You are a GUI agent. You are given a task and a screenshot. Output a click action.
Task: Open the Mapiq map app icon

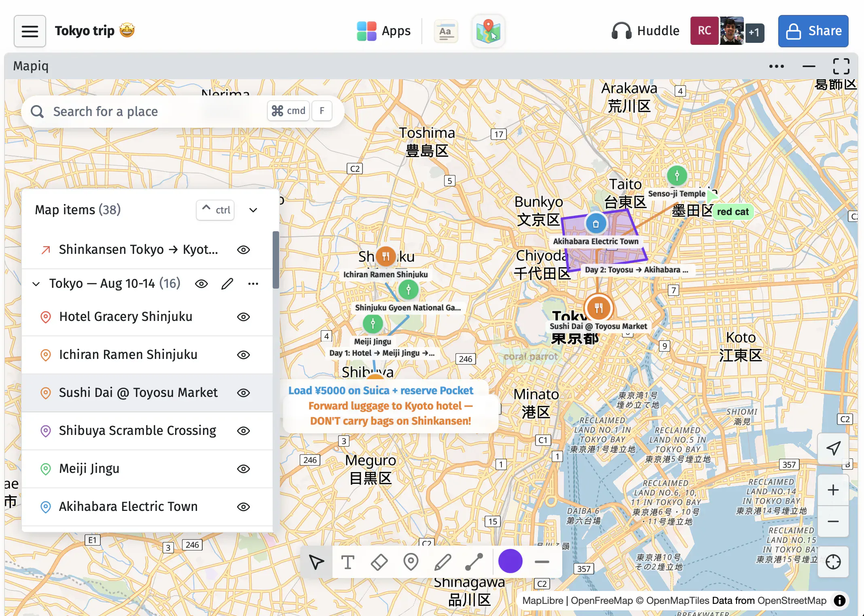pyautogui.click(x=488, y=31)
